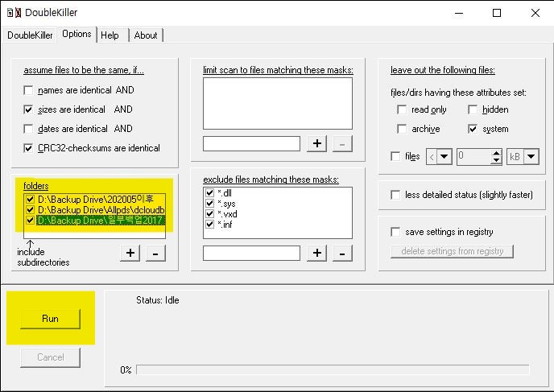Add an exclude mask with plus button

click(317, 253)
